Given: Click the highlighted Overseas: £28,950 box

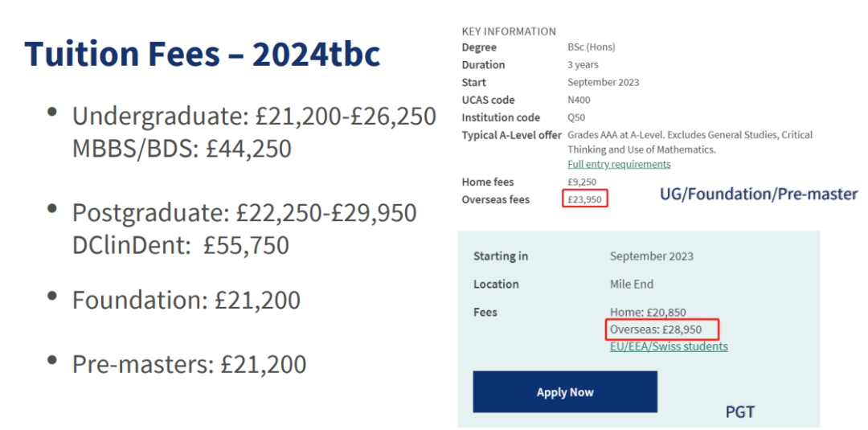Looking at the screenshot, I should [x=662, y=330].
